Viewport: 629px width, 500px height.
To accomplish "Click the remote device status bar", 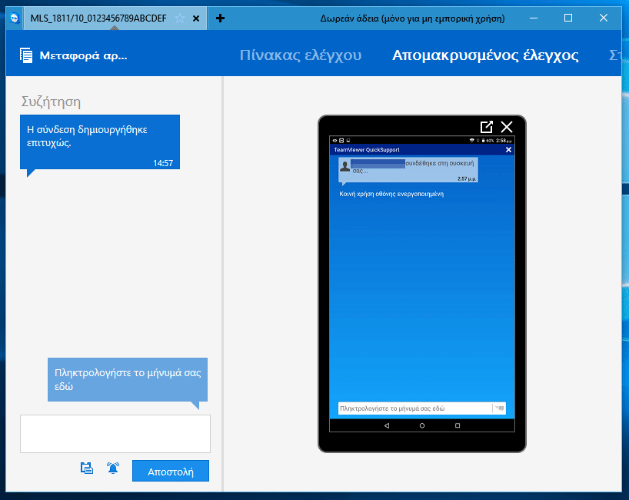I will 422,140.
